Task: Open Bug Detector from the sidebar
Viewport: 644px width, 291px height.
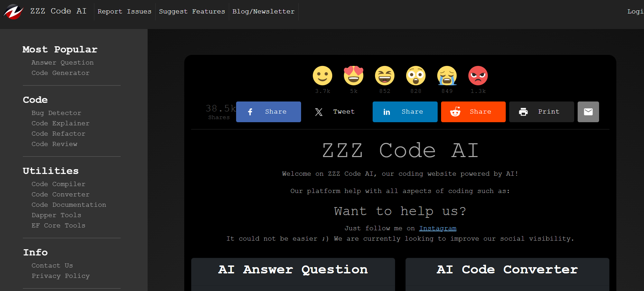Action: point(56,113)
